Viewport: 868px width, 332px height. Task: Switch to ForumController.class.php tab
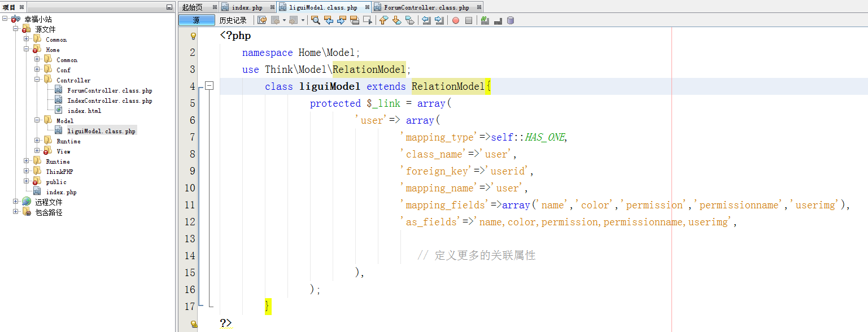coord(426,7)
